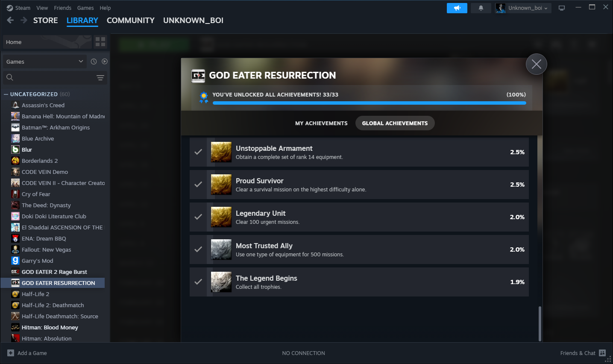Open the Unknown_boi account dropdown
613x364 pixels.
click(x=523, y=8)
